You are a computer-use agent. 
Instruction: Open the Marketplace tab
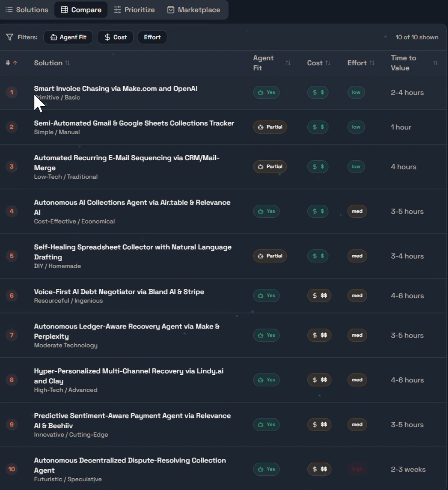pos(194,10)
